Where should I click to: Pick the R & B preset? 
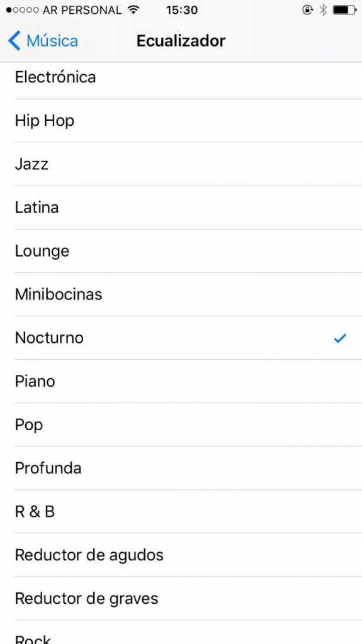point(181,512)
